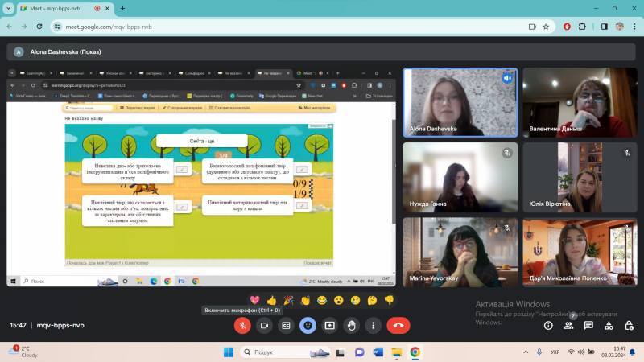Turn on the microphone in Meet
The width and height of the screenshot is (644, 362).
242,326
